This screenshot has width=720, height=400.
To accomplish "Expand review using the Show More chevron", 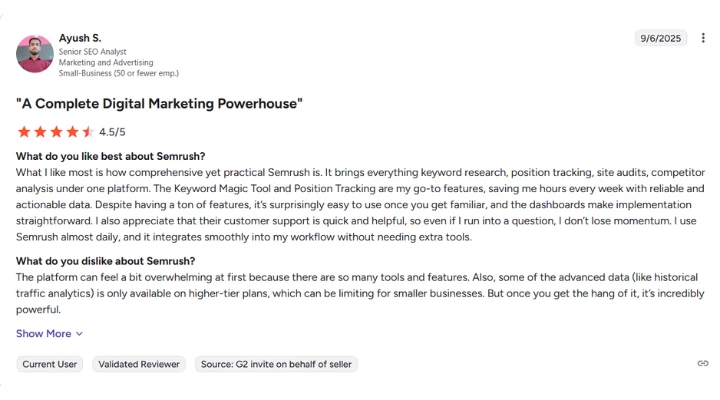I will 80,334.
